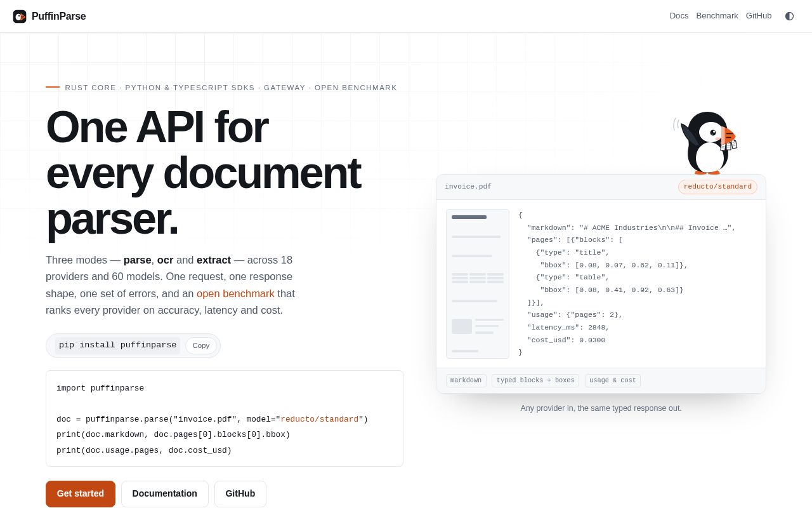Click the Get started button

(81, 494)
